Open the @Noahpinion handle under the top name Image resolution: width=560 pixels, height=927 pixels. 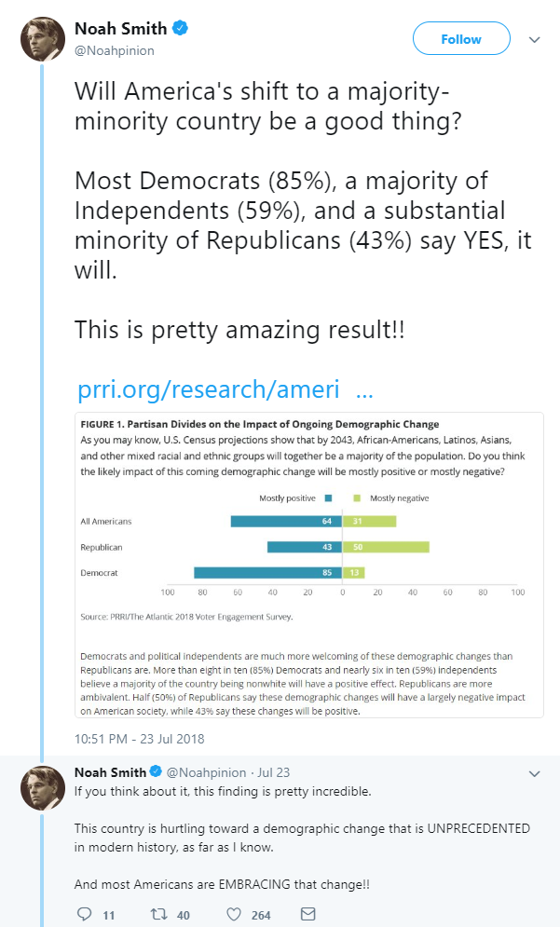click(x=114, y=51)
